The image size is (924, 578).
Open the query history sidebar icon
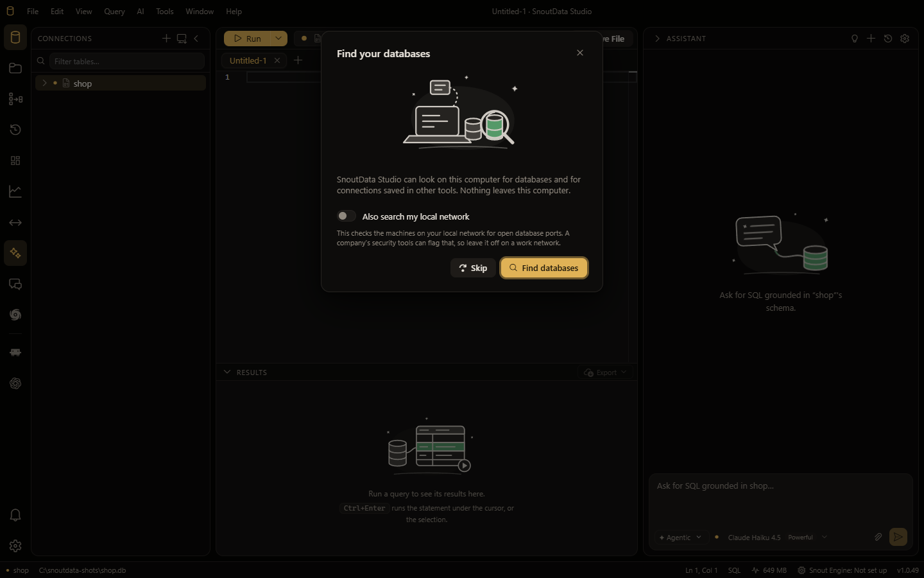pyautogui.click(x=15, y=130)
